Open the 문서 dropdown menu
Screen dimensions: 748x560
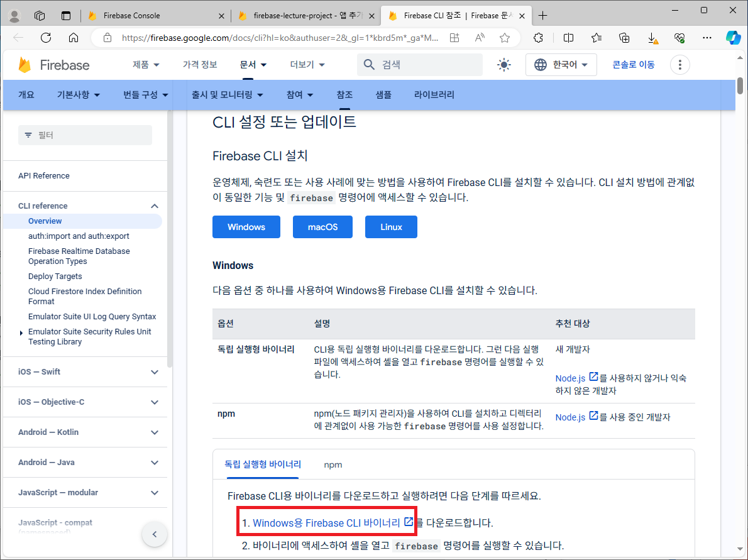(x=253, y=64)
